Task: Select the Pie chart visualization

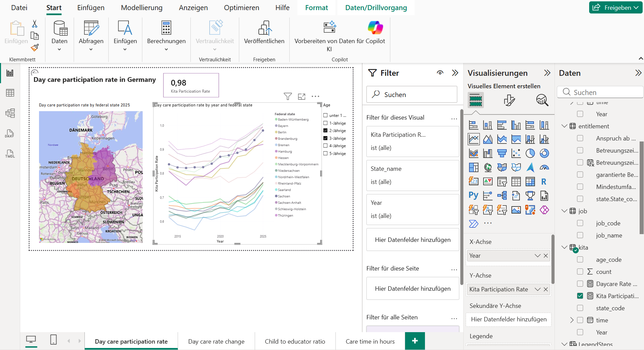Action: pyautogui.click(x=530, y=153)
